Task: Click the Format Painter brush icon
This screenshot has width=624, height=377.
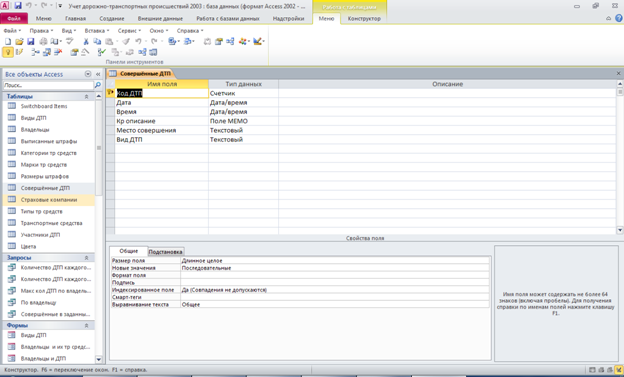Action: 126,41
